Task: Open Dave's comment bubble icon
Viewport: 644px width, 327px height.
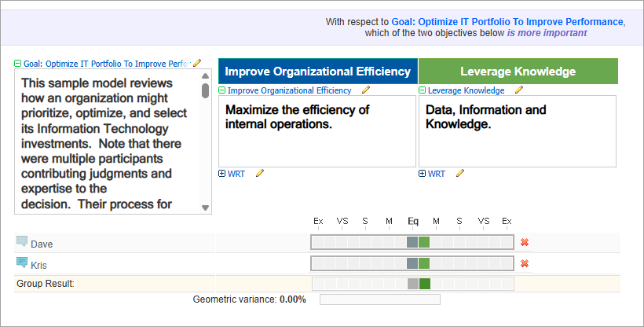Action: pos(22,243)
